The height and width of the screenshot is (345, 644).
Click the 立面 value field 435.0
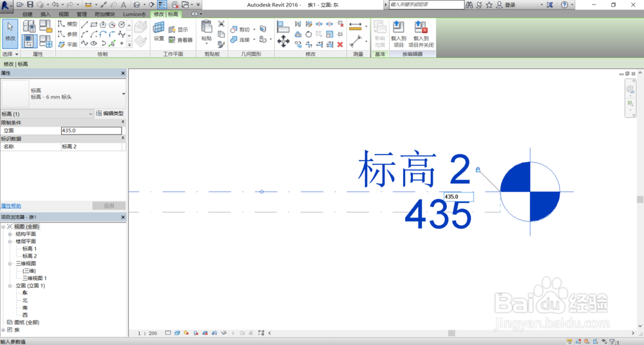91,131
